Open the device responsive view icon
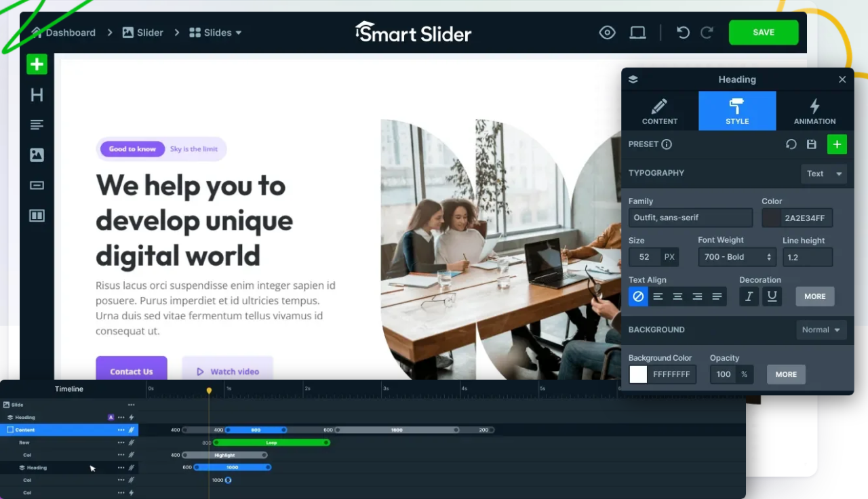The image size is (868, 499). click(x=637, y=33)
